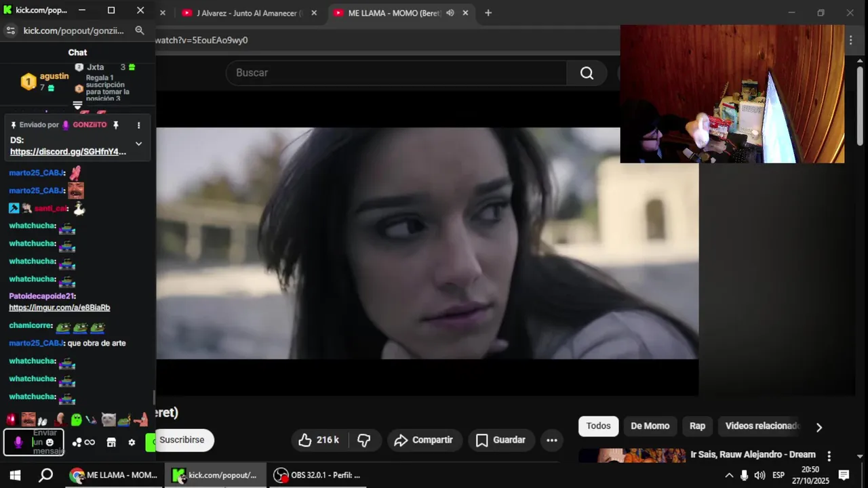Select the Pepe frog emote
This screenshot has height=488, width=868.
tap(123, 420)
